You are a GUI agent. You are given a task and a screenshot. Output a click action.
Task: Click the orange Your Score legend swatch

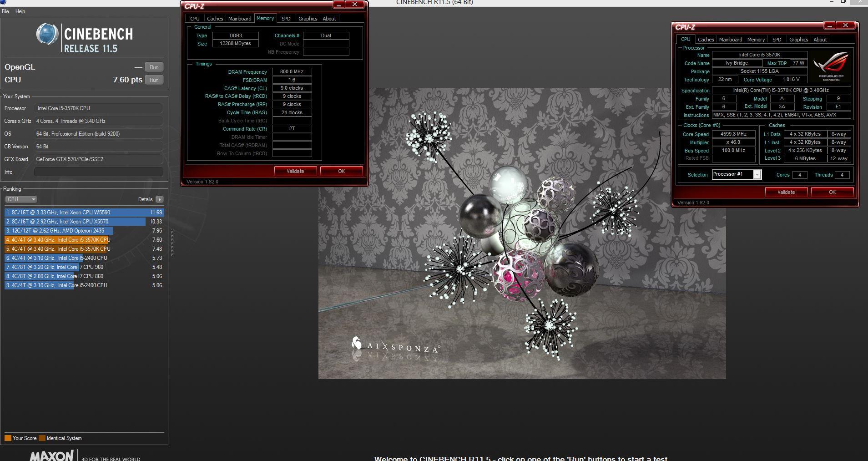(8, 438)
